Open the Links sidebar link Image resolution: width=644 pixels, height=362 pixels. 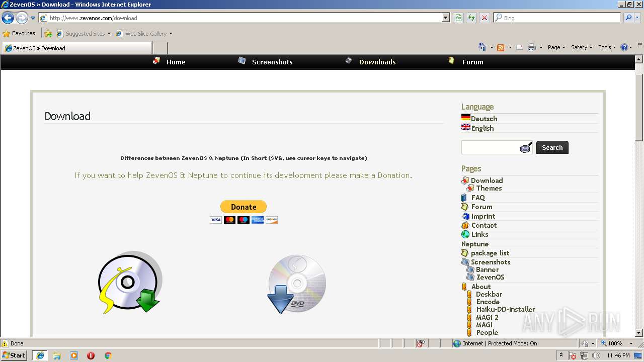pyautogui.click(x=479, y=234)
